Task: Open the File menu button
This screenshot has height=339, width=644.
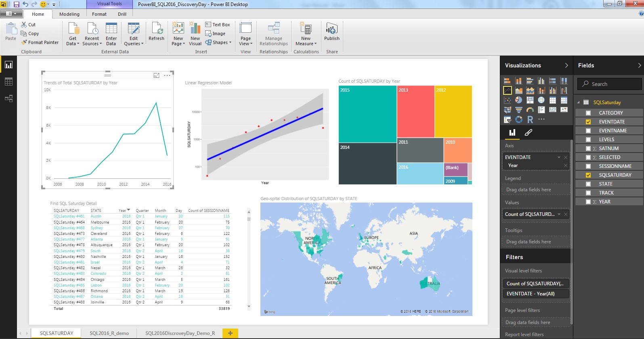Action: click(x=11, y=14)
